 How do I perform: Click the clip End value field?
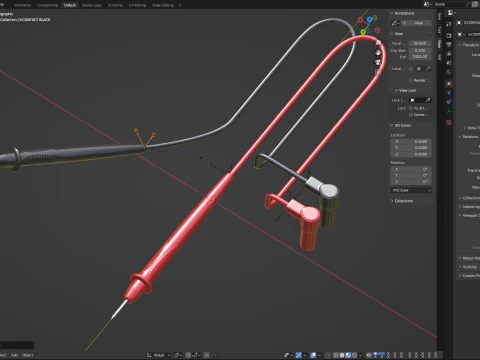coord(420,57)
